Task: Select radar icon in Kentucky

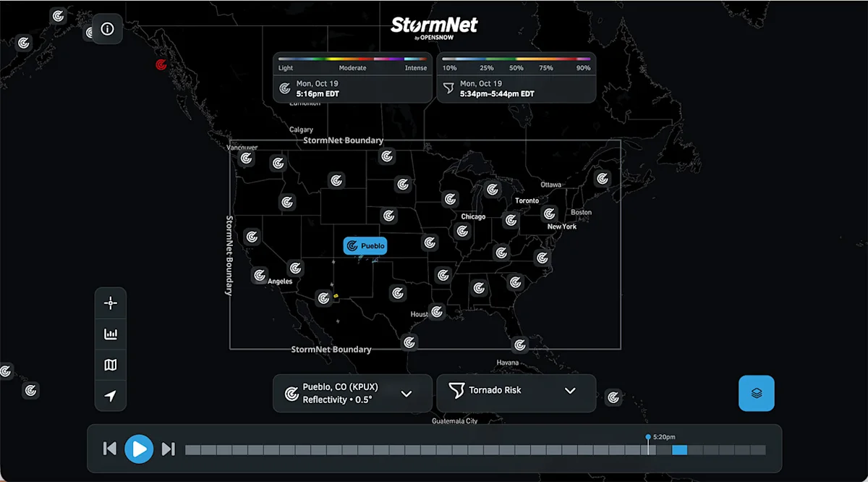Action: tap(502, 253)
